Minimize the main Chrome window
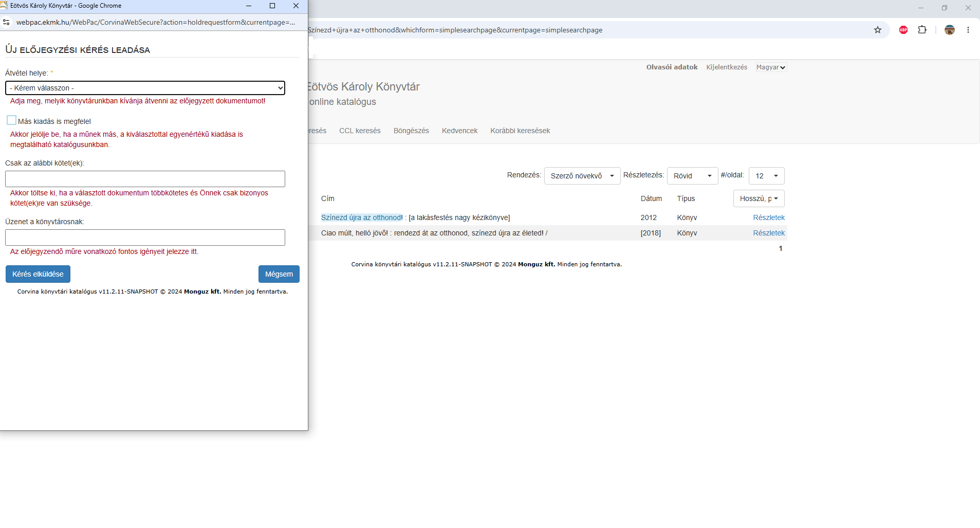The width and height of the screenshot is (980, 528). [921, 8]
